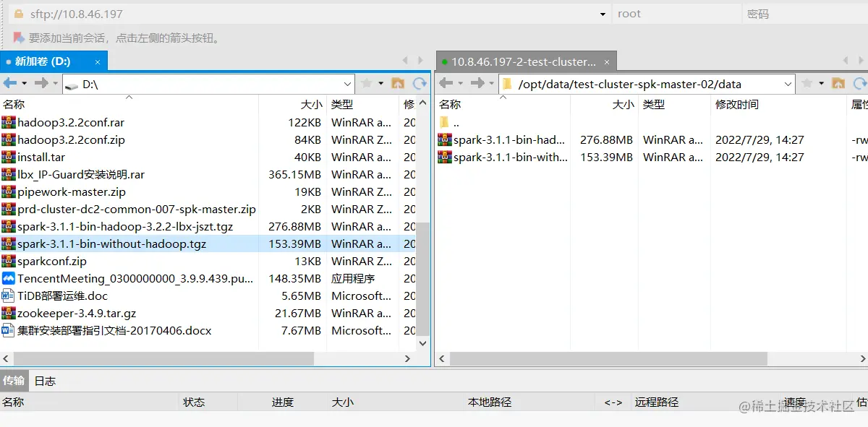Click the zookeeper-3.4.9.tar.gz archive icon
The image size is (868, 427).
pos(9,313)
